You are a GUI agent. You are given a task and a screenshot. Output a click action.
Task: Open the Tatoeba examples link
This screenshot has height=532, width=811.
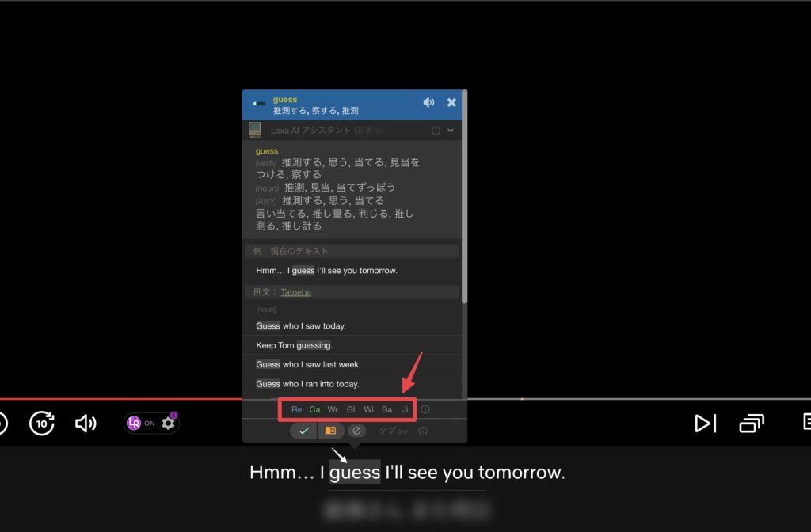(296, 292)
